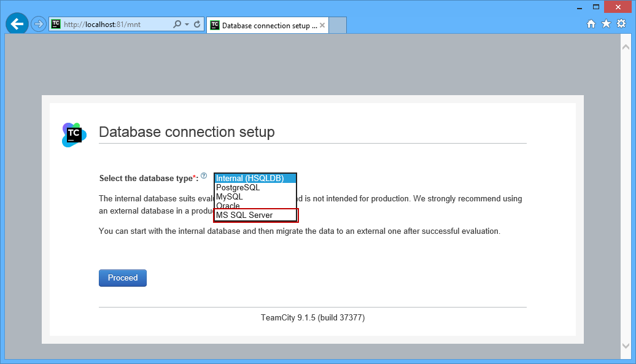This screenshot has height=364, width=636.
Task: Choose Internal (HSQLDB) database option
Action: tap(255, 179)
